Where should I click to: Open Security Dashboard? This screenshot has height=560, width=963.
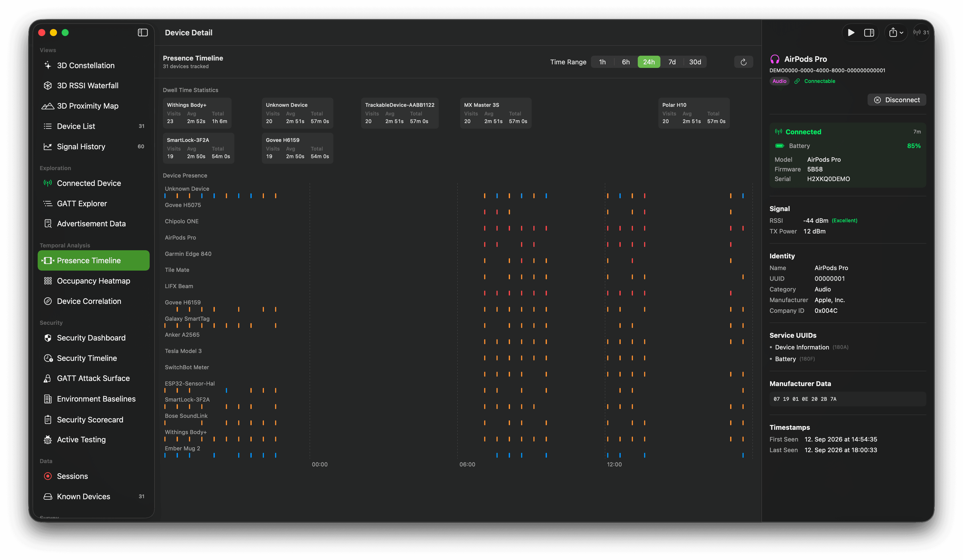click(93, 338)
